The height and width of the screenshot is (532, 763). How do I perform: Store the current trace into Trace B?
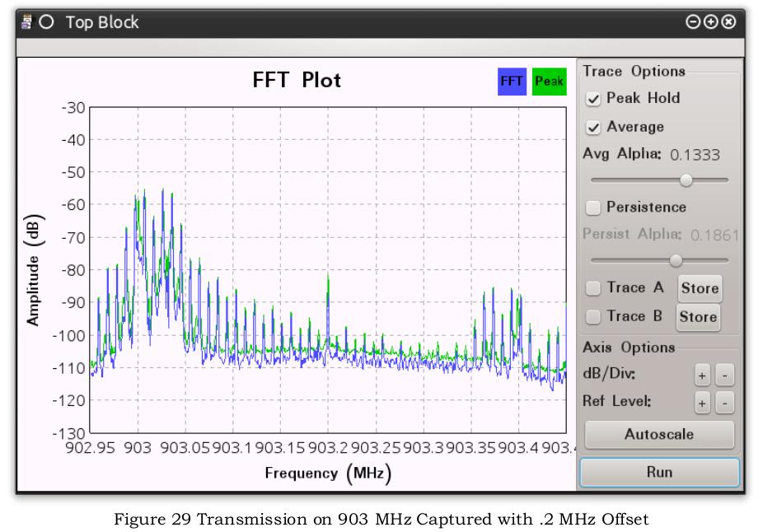698,317
